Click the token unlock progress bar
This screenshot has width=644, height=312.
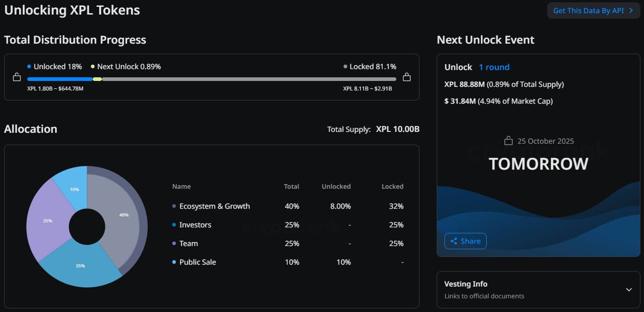pos(211,78)
